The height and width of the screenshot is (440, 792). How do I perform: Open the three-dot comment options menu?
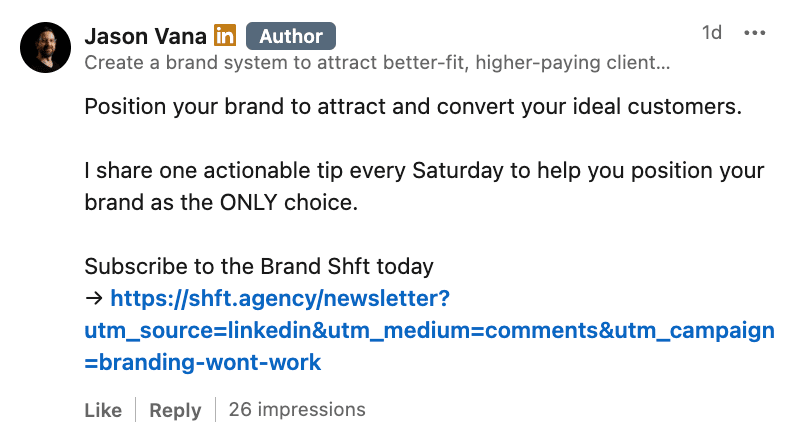[754, 33]
